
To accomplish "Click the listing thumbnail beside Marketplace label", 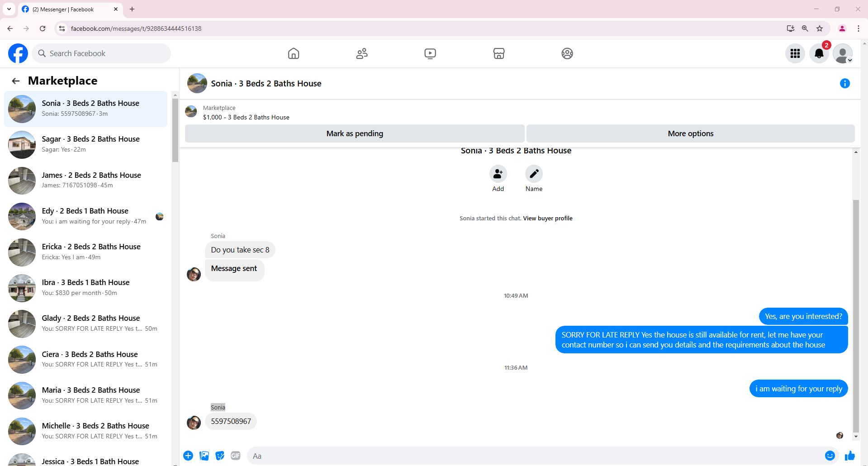I will coord(191,112).
